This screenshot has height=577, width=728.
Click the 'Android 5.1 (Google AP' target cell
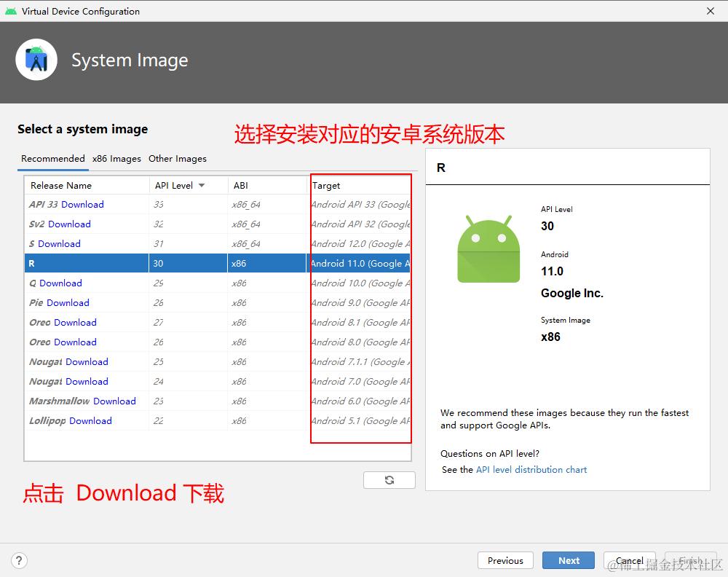pos(358,421)
